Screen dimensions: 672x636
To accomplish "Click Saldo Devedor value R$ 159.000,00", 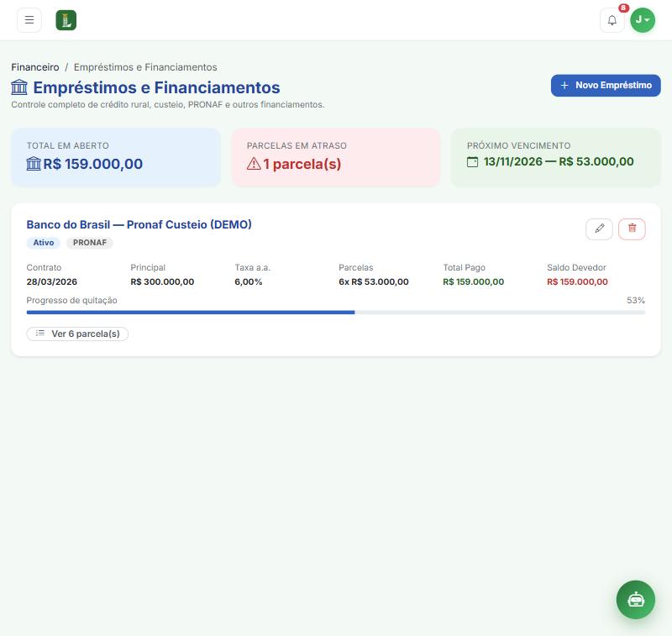I will click(577, 282).
